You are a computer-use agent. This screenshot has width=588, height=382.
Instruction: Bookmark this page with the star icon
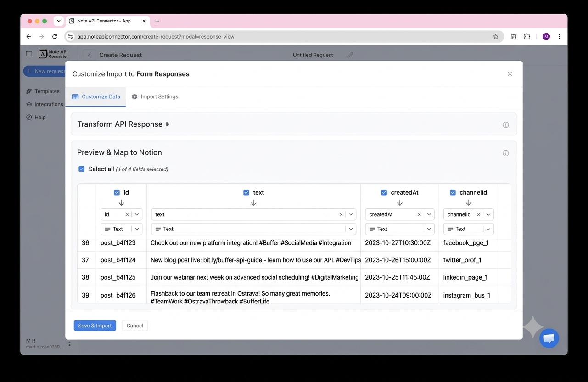pos(496,37)
